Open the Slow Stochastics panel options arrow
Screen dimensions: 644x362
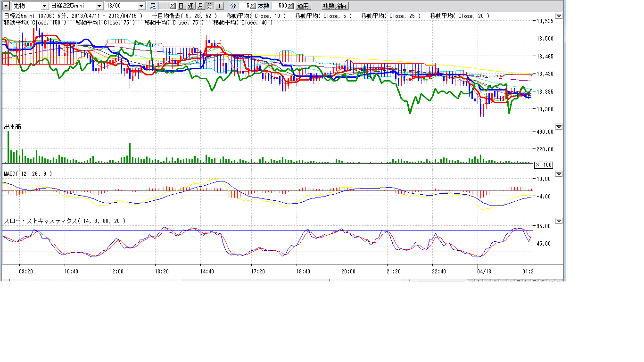click(559, 221)
